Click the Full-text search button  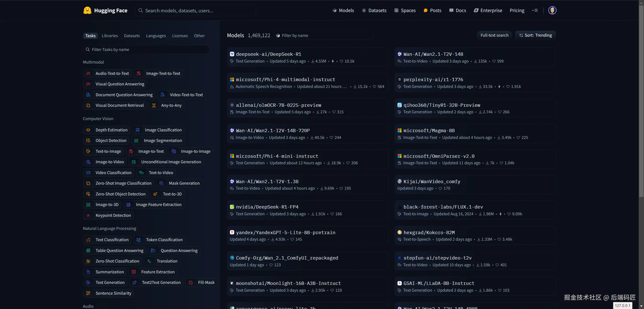(x=494, y=35)
